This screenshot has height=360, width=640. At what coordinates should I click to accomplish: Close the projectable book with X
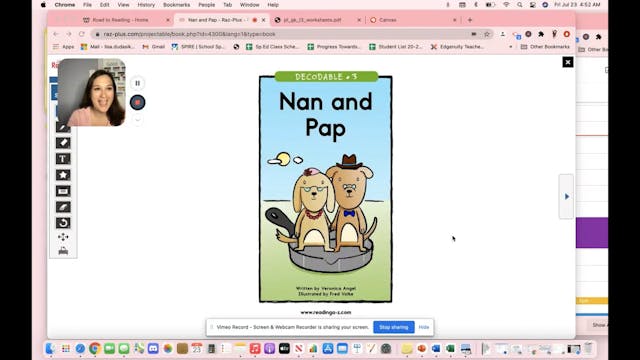[568, 62]
